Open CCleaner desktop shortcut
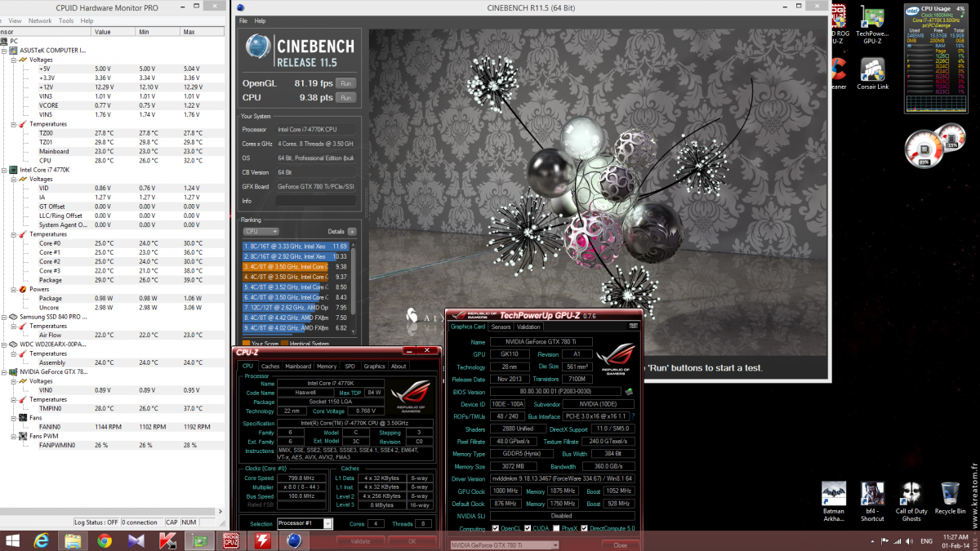The height and width of the screenshot is (551, 980). click(x=837, y=73)
